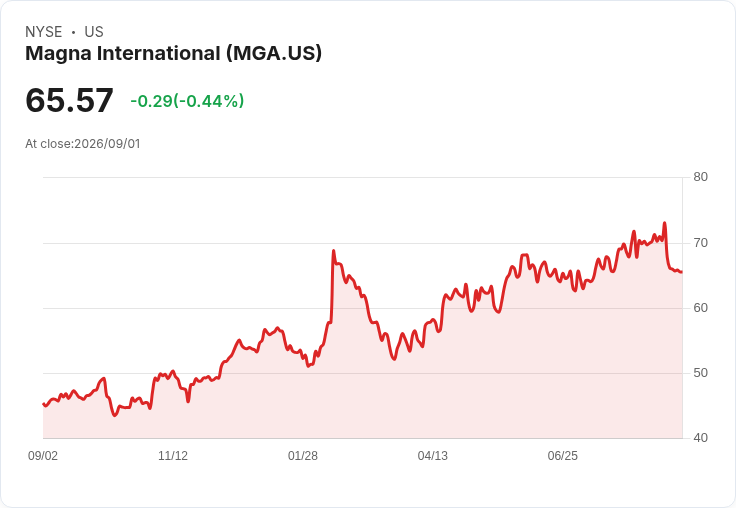Click the sharp February spike near 69

(333, 251)
